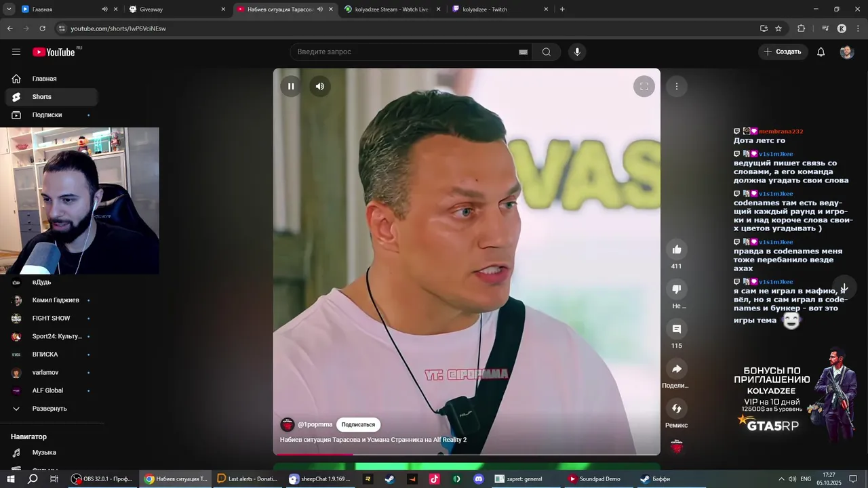Viewport: 868px width, 488px height.
Task: Click the Создать button
Action: click(x=783, y=52)
